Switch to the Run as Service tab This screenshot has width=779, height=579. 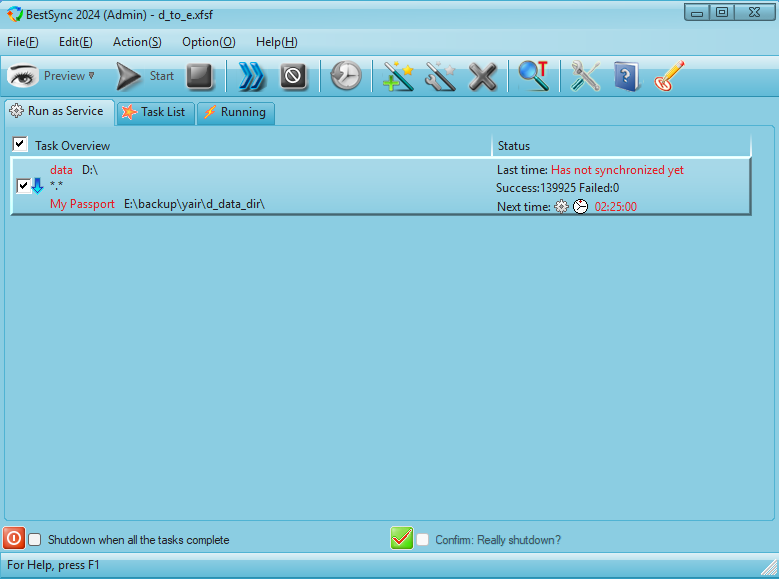point(60,111)
